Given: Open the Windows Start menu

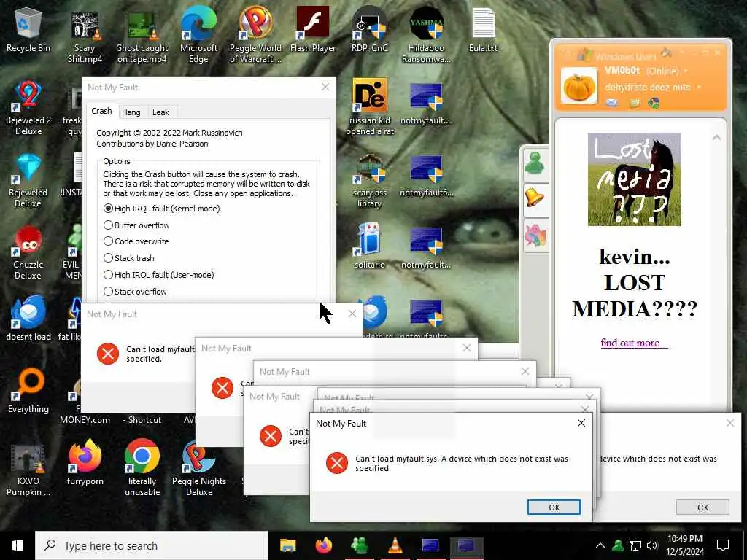Looking at the screenshot, I should (18, 545).
